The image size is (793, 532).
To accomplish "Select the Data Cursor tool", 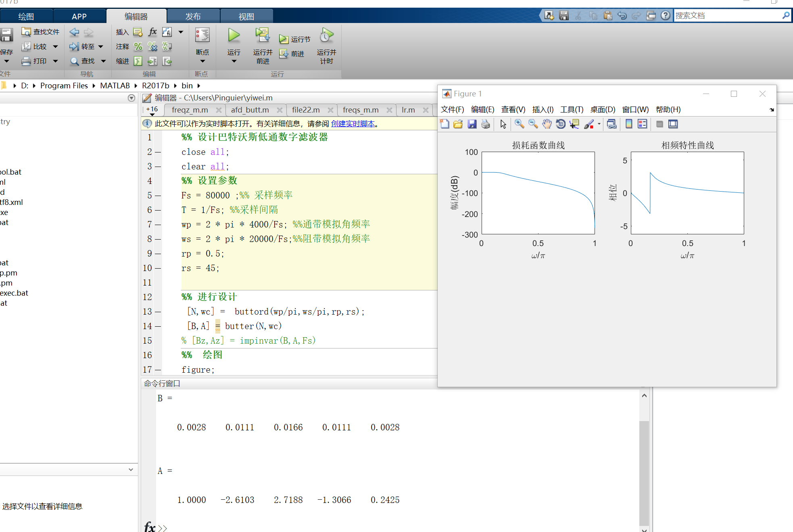I will point(574,124).
